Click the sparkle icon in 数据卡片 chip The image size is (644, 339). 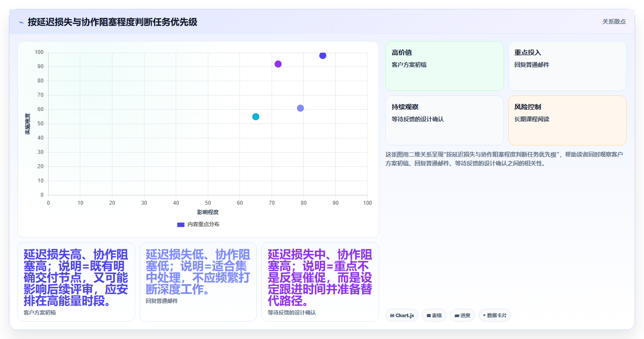pos(484,315)
